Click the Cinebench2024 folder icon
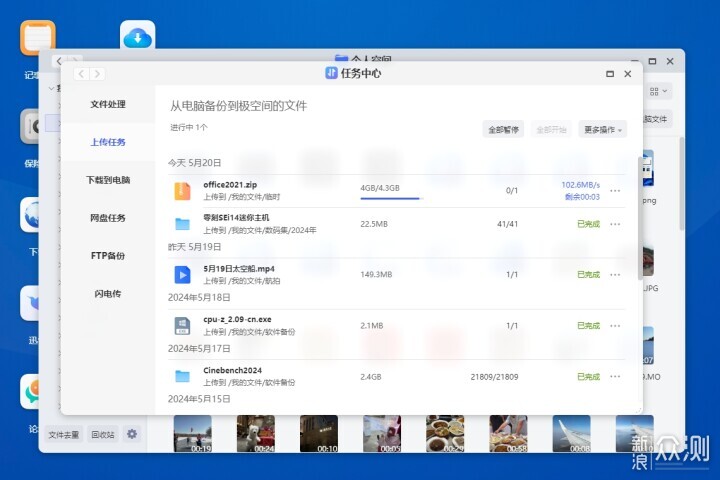The width and height of the screenshot is (720, 480). tap(182, 376)
